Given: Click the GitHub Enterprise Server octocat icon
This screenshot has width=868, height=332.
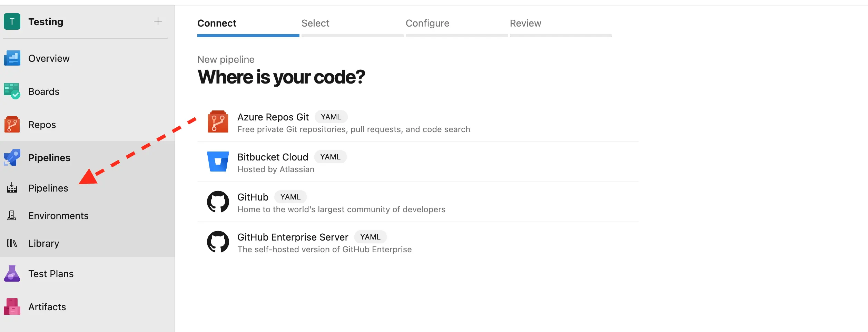Looking at the screenshot, I should pyautogui.click(x=218, y=242).
